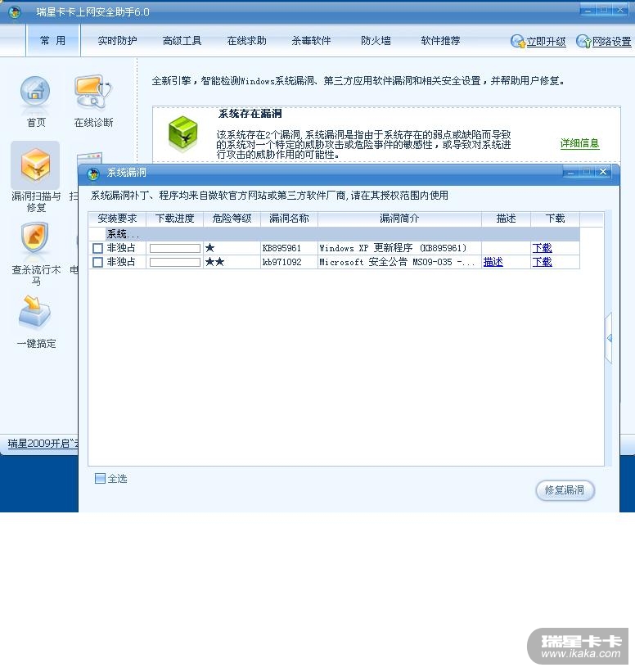This screenshot has width=635, height=672.
Task: Open 描述 link for kb971092
Action: 493,262
